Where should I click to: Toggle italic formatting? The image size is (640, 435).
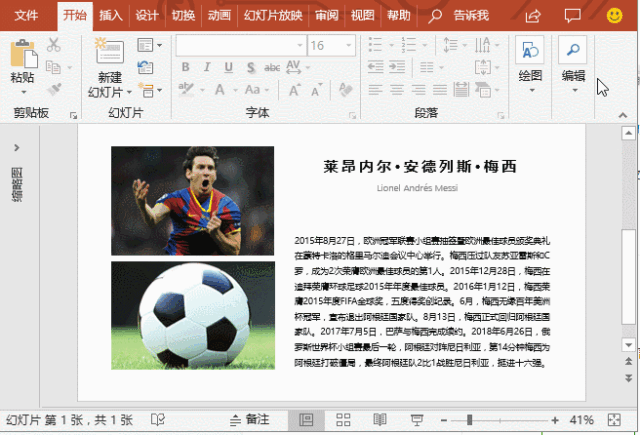pyautogui.click(x=207, y=67)
